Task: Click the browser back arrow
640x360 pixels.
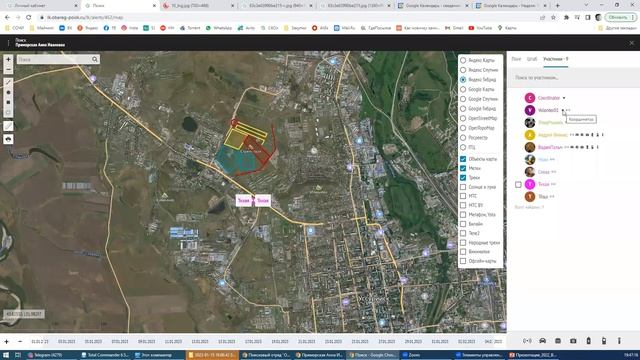Action: point(7,18)
